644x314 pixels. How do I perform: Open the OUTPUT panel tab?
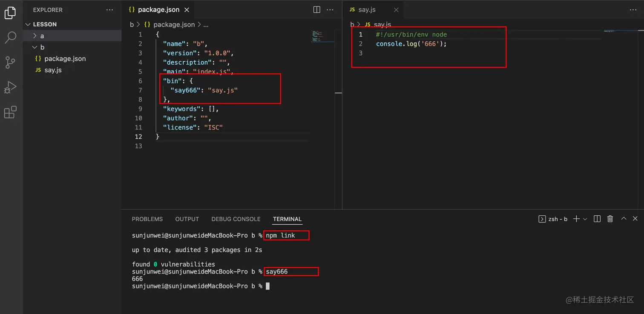point(187,219)
